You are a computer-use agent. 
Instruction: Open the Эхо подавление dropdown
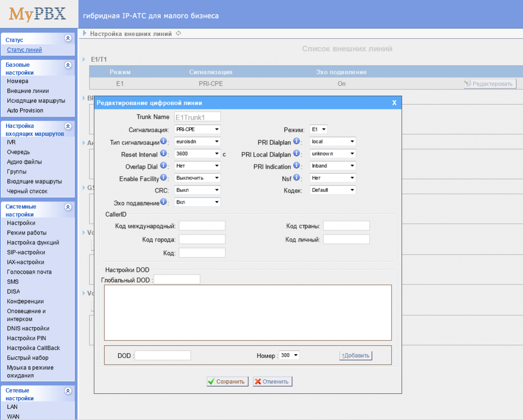pyautogui.click(x=197, y=202)
